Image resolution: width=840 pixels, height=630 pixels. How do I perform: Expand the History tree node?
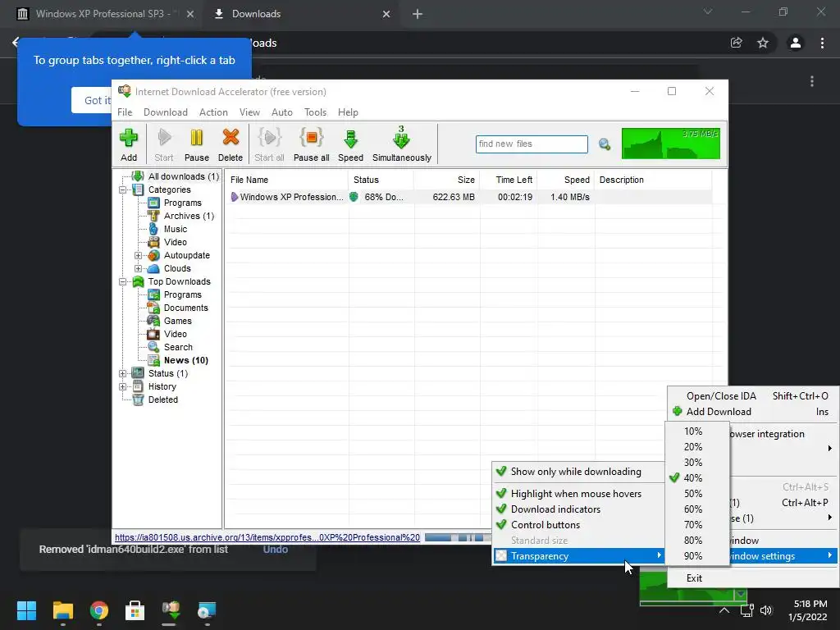[x=123, y=387]
